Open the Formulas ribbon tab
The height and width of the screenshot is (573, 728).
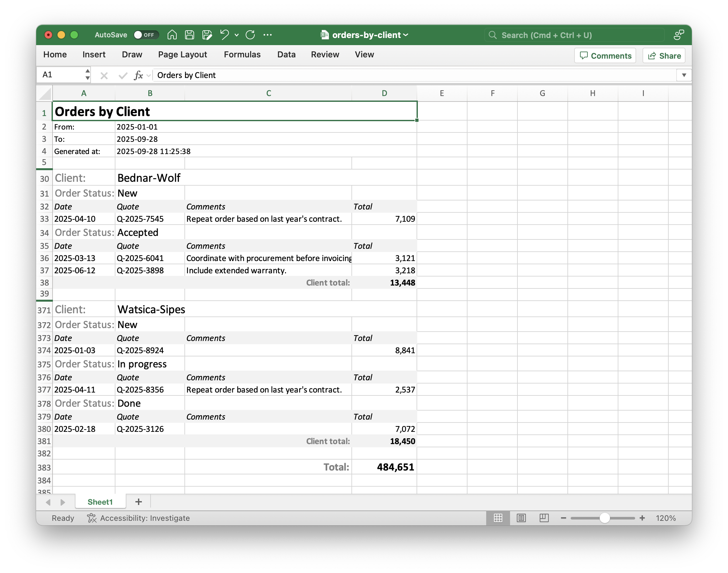(x=242, y=55)
